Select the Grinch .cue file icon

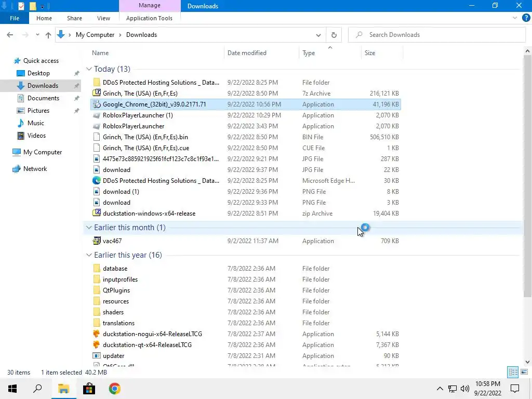97,148
